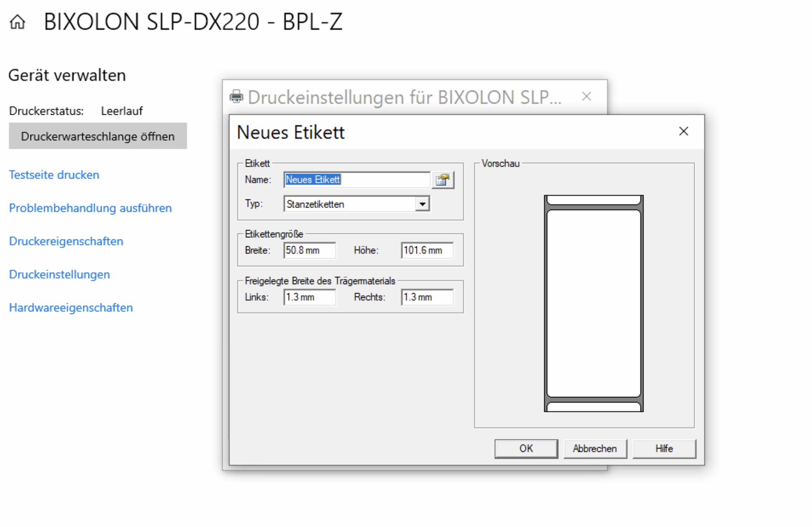
Task: Close the Neues Etikett dialog
Action: [683, 131]
